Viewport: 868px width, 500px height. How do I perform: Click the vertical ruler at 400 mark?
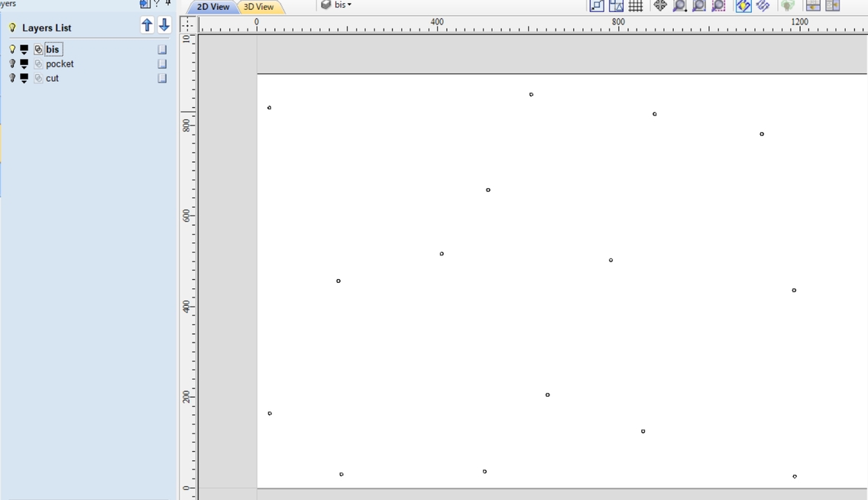(x=188, y=307)
